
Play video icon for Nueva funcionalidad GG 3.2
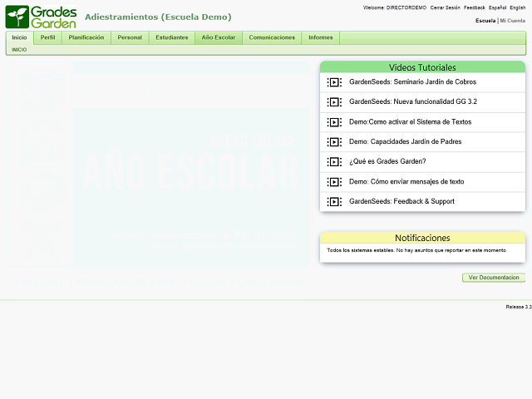[334, 101]
